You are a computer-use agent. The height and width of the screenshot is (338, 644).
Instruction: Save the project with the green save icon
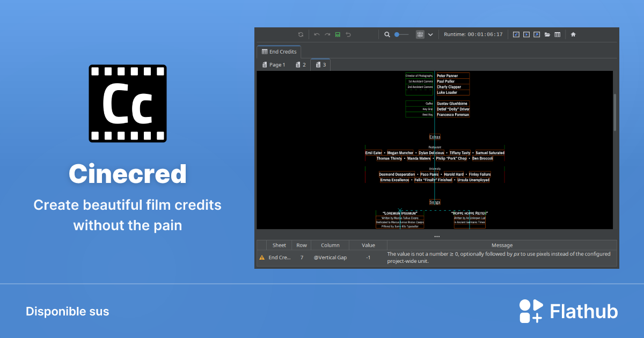pos(337,34)
